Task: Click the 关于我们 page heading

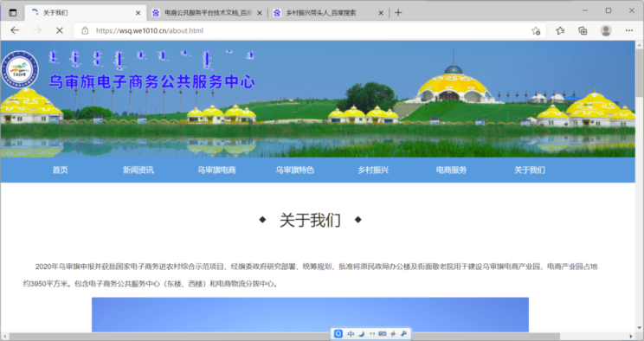Action: pyautogui.click(x=310, y=220)
